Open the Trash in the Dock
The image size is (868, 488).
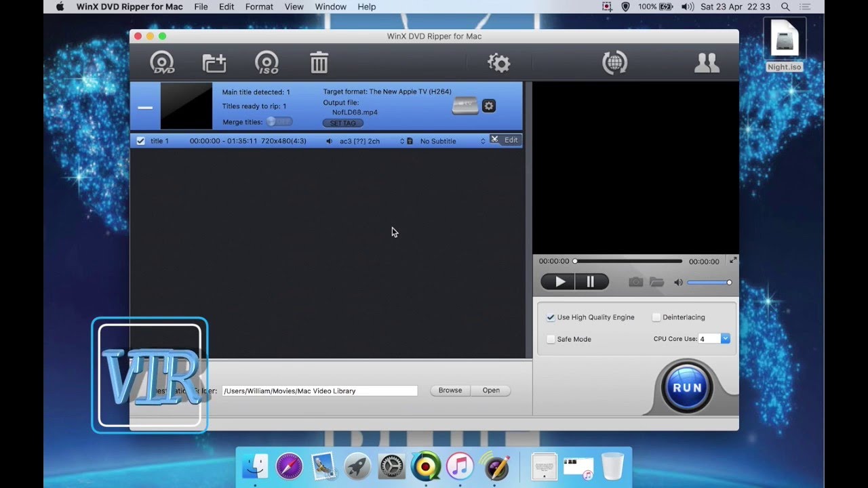pyautogui.click(x=612, y=466)
